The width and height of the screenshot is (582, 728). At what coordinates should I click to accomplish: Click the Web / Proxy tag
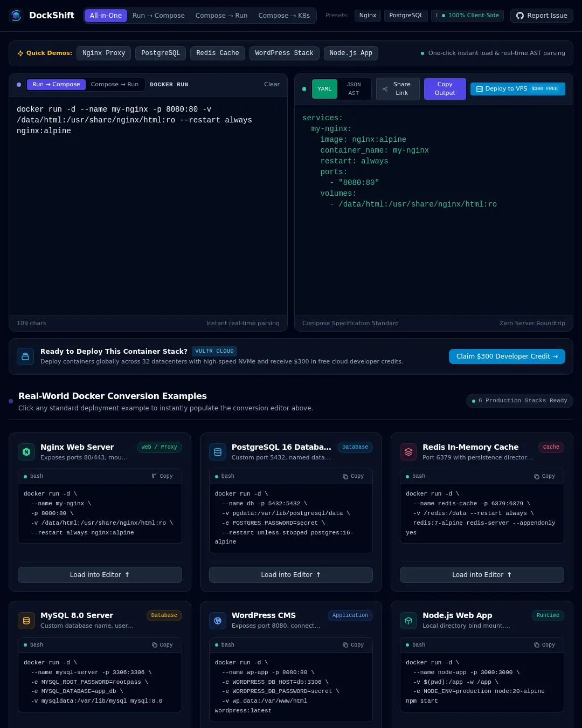(159, 447)
